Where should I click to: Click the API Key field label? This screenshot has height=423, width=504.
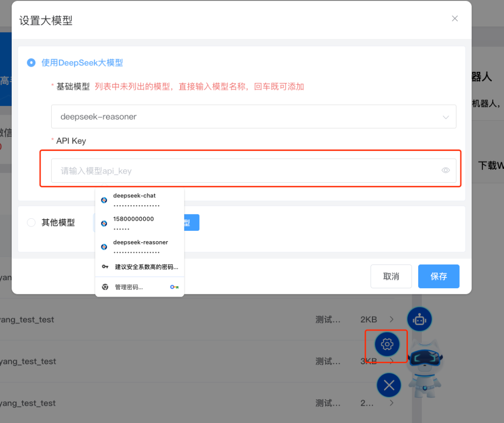(x=71, y=141)
